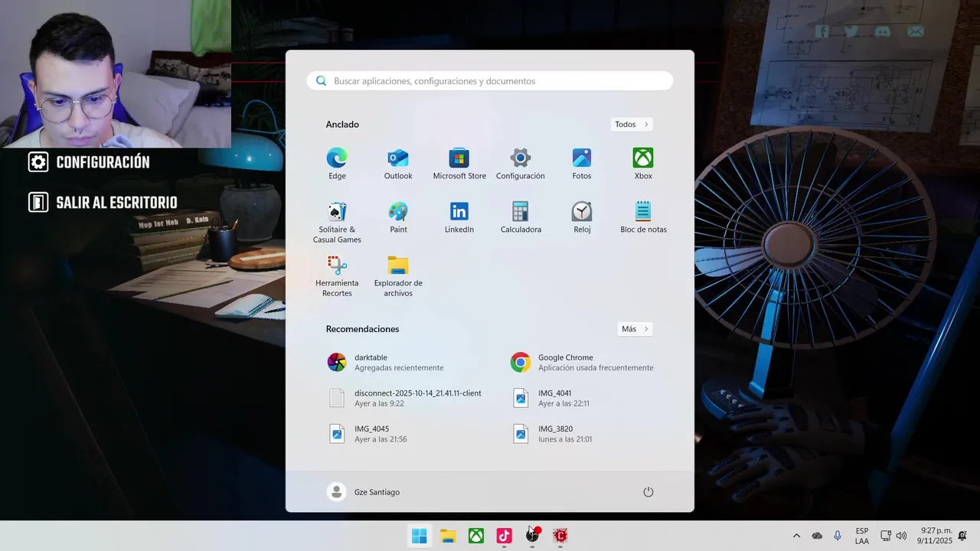Viewport: 980px width, 551px height.
Task: Launch Paint
Action: pyautogui.click(x=398, y=217)
